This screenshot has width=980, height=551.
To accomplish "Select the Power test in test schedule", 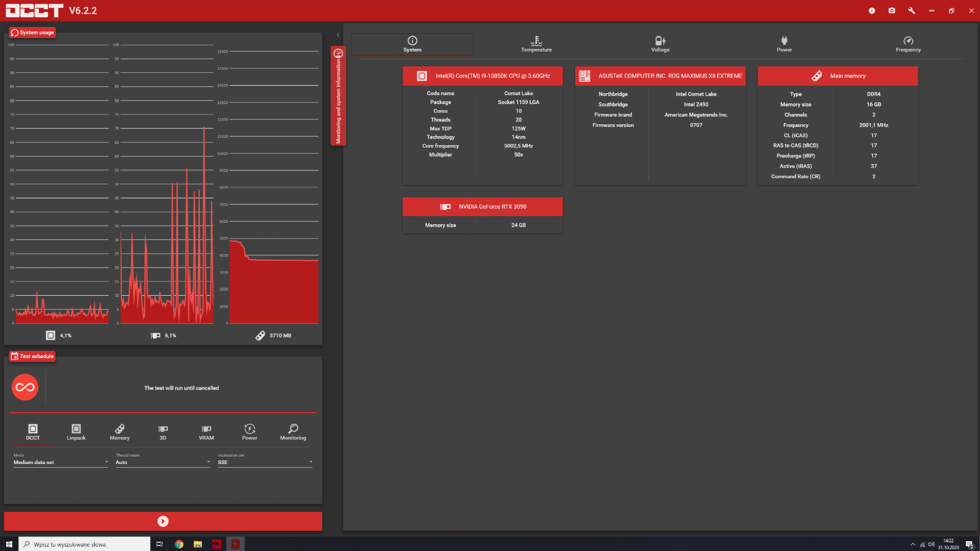I will pyautogui.click(x=249, y=432).
